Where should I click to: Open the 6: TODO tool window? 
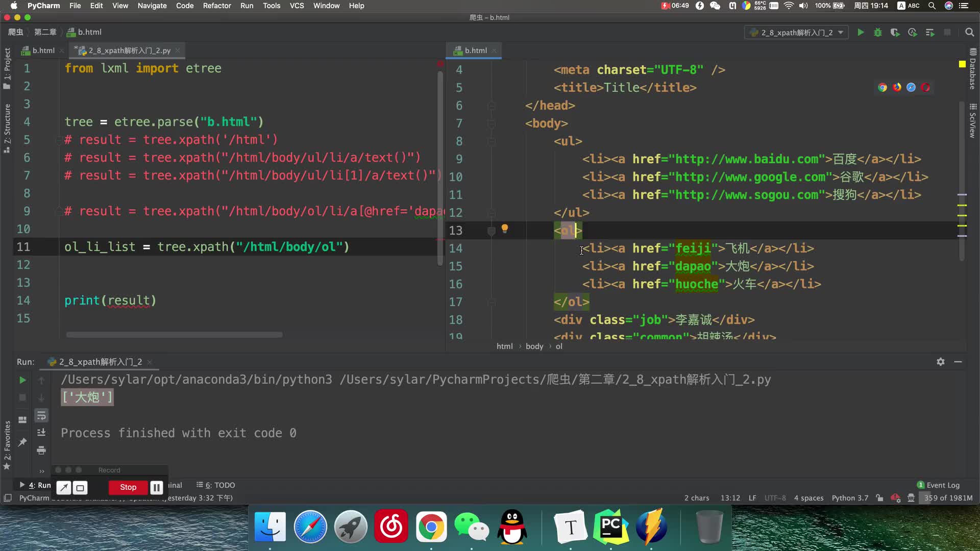216,485
